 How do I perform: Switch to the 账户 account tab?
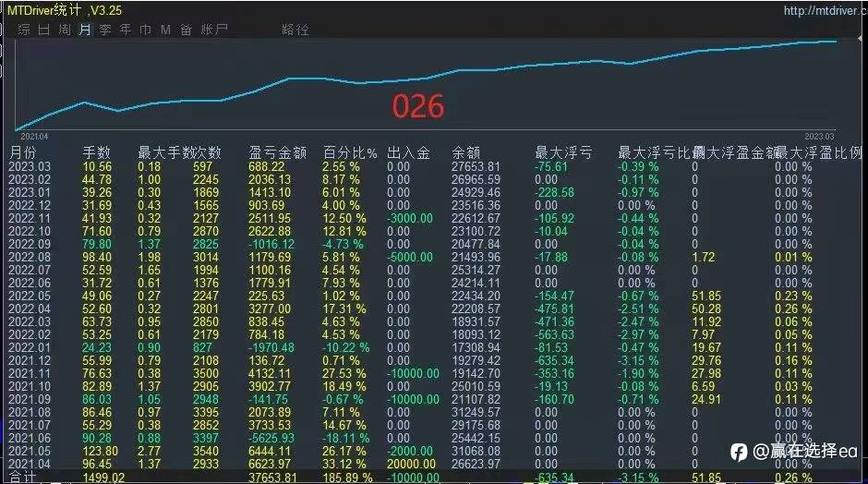(x=215, y=30)
